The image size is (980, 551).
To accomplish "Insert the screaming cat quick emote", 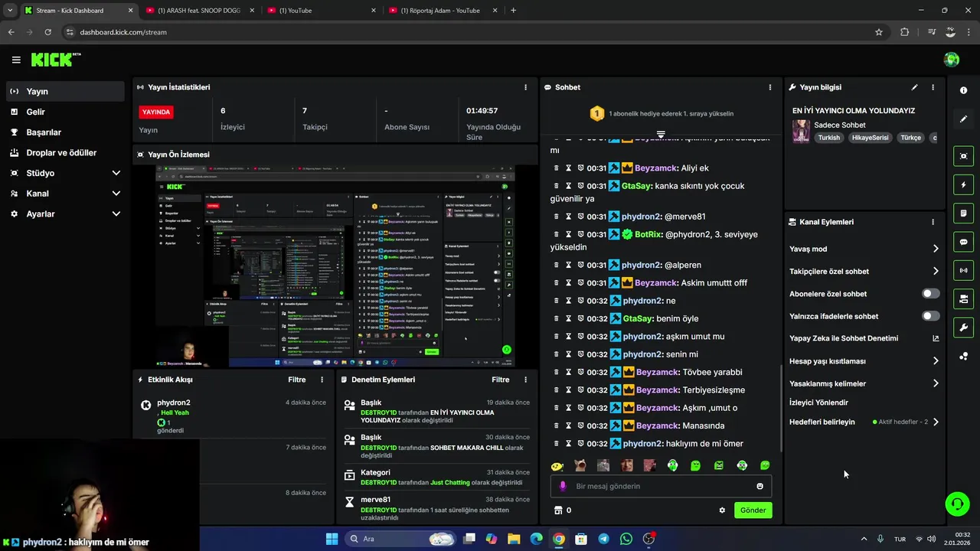I will [x=580, y=465].
